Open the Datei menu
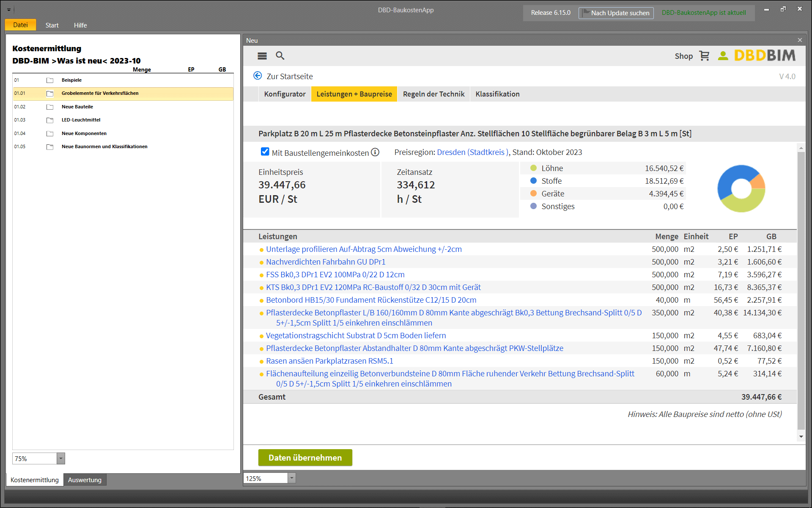 pyautogui.click(x=20, y=25)
